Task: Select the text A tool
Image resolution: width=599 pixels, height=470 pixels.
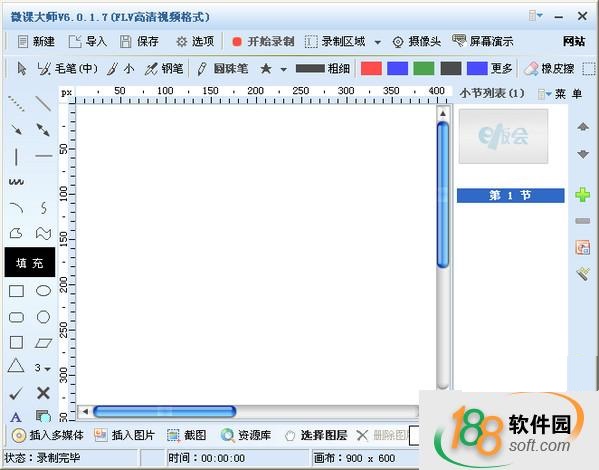Action: point(16,417)
